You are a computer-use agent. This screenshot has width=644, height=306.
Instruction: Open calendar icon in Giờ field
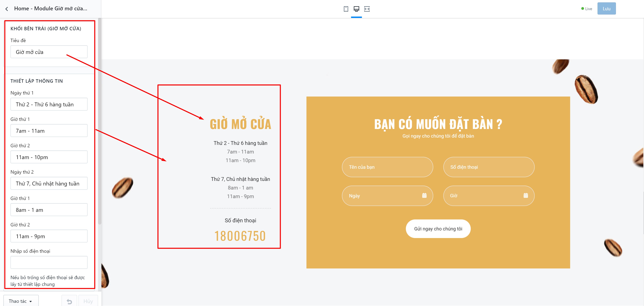pos(526,195)
